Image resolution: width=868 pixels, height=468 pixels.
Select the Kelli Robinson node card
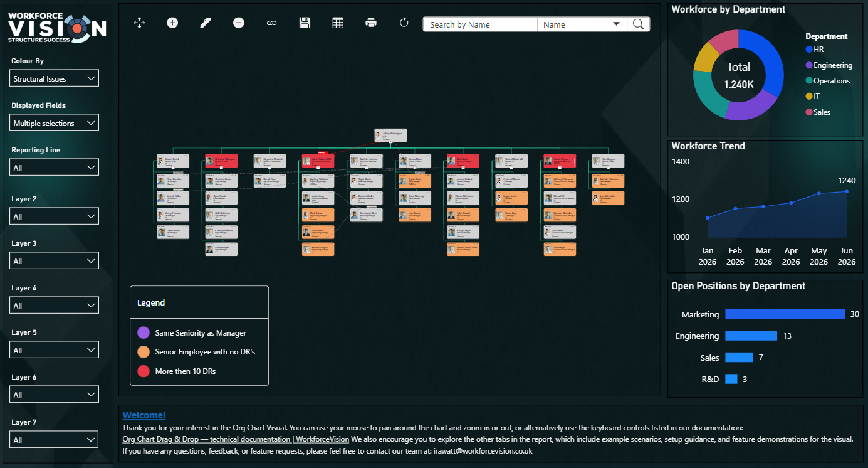pyautogui.click(x=221, y=215)
